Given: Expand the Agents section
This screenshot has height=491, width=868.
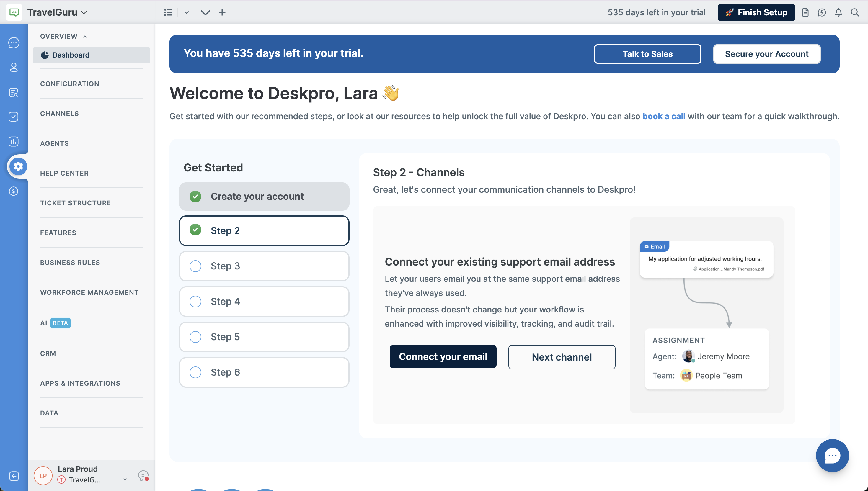Looking at the screenshot, I should [x=54, y=143].
